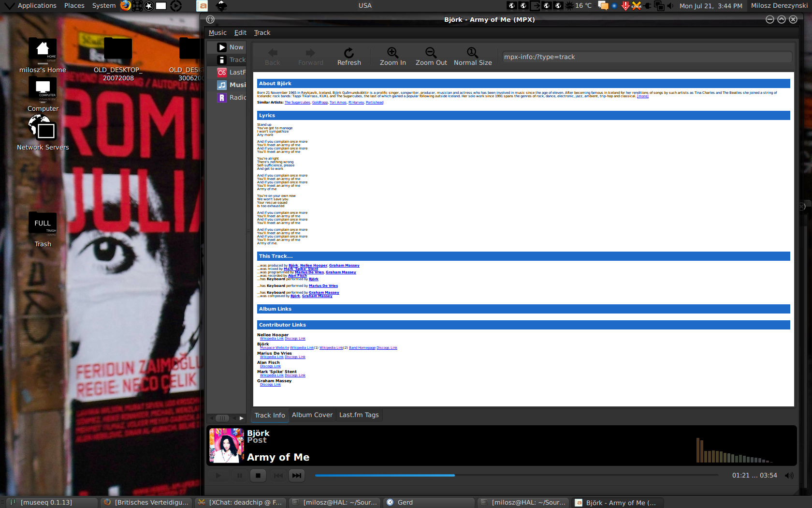Image resolution: width=812 pixels, height=508 pixels.
Task: Launch Firefox from the top panel
Action: point(125,6)
